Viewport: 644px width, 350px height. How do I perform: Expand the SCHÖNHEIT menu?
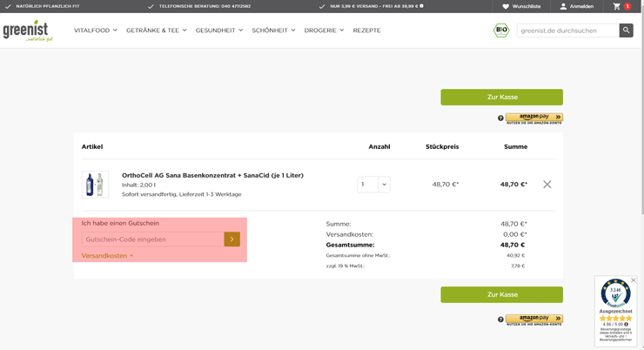[273, 30]
